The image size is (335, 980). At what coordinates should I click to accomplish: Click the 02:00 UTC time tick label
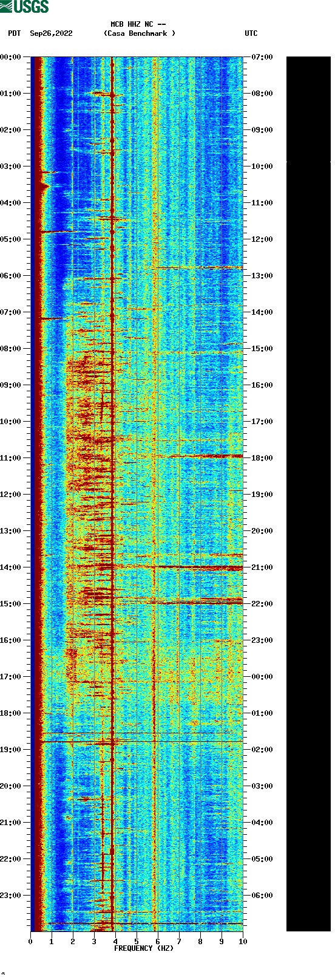pyautogui.click(x=262, y=750)
